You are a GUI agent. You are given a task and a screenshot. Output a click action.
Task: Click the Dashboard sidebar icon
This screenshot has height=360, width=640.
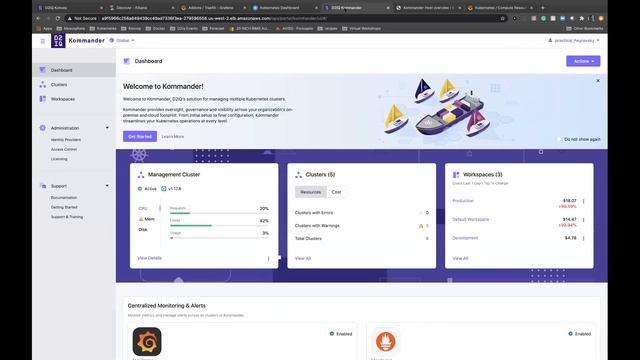tap(42, 70)
